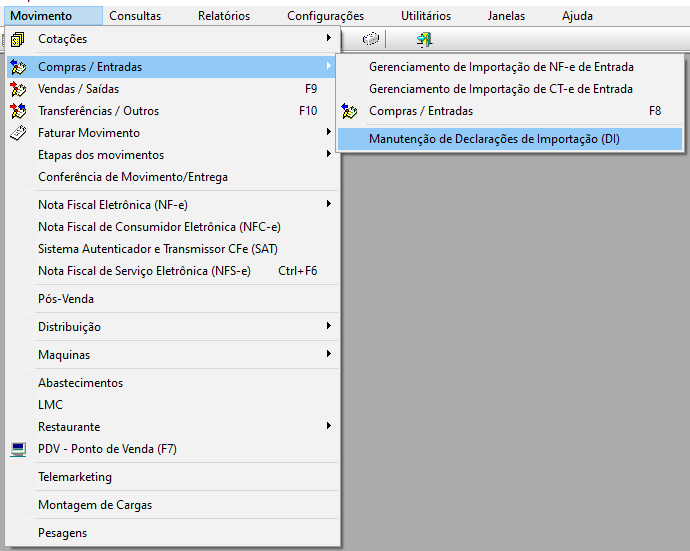The width and height of the screenshot is (690, 551).
Task: Expand the Cotações submenu arrow
Action: (x=328, y=39)
